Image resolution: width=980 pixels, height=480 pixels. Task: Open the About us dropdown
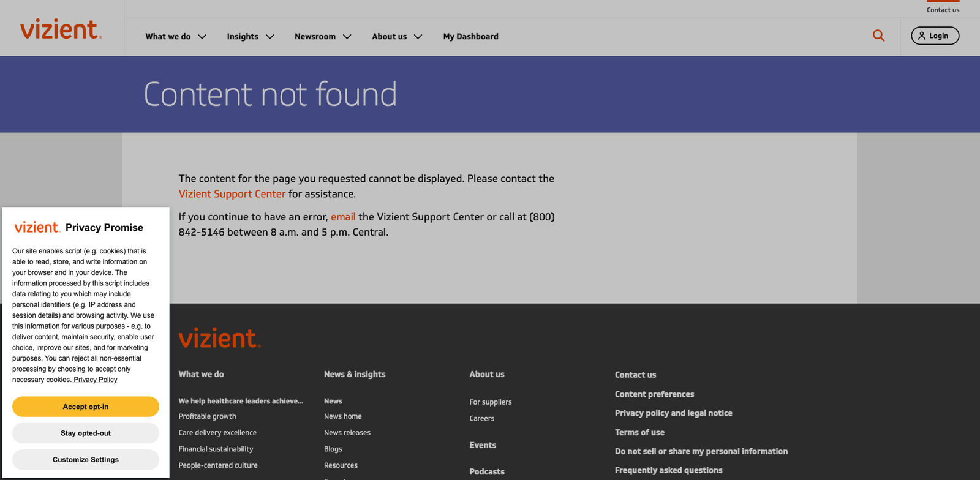tap(396, 37)
